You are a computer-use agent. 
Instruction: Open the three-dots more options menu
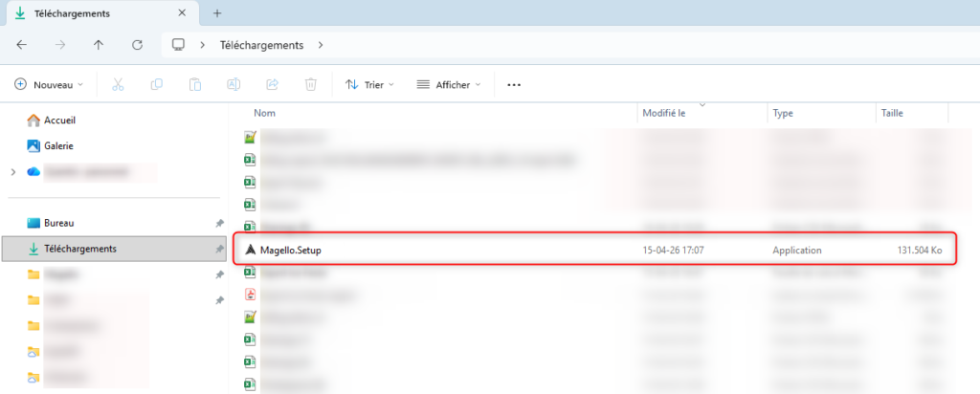514,84
